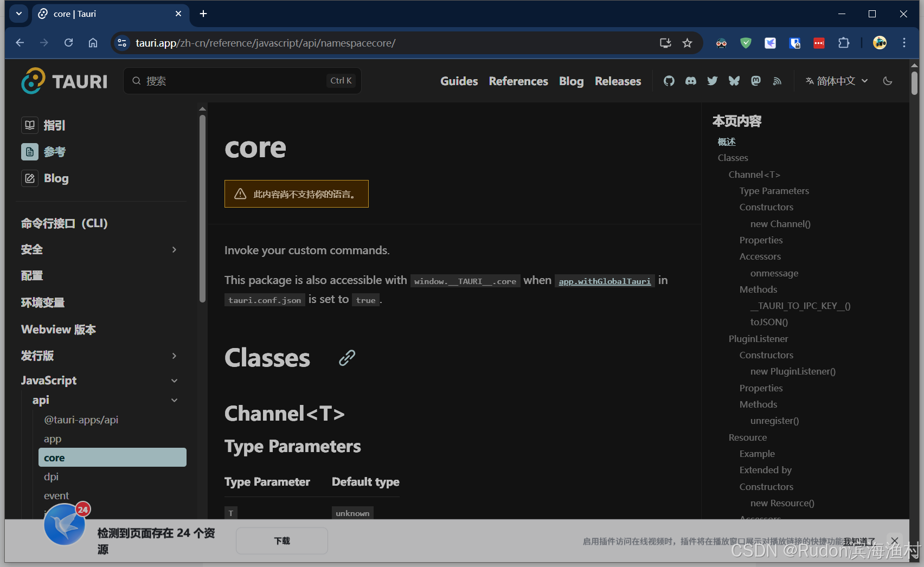Follow the app.withGlobalTauri link
This screenshot has width=924, height=567.
(x=605, y=281)
